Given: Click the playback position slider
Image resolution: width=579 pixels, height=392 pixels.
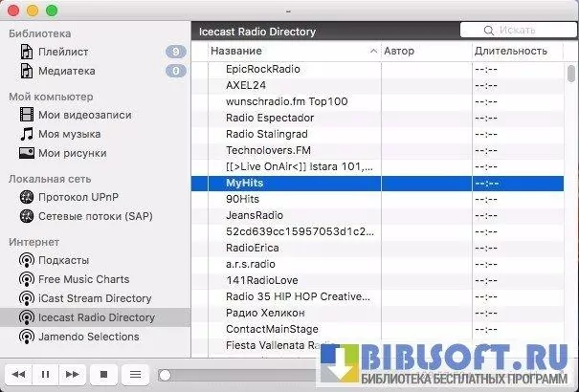Looking at the screenshot, I should [x=239, y=375].
